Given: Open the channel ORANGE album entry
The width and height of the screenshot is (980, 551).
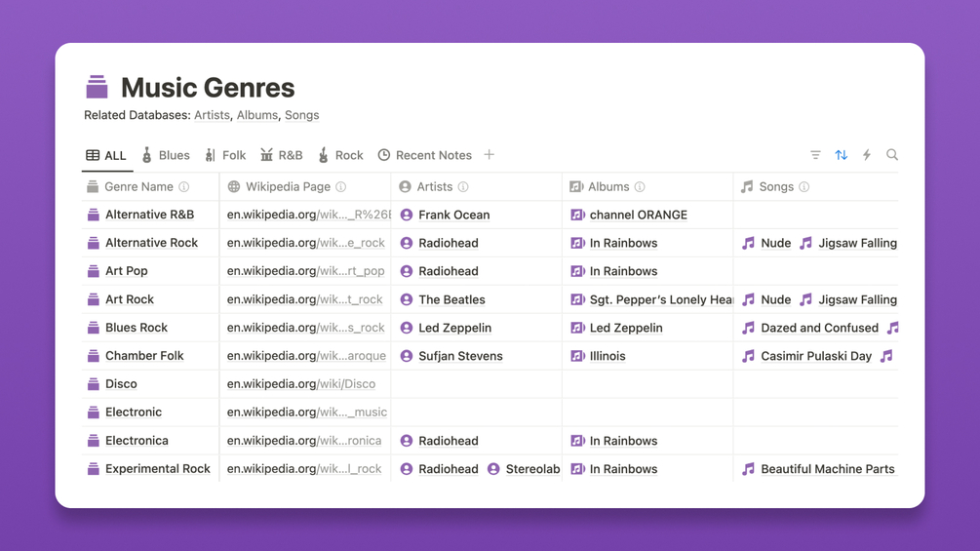Looking at the screenshot, I should pos(638,216).
